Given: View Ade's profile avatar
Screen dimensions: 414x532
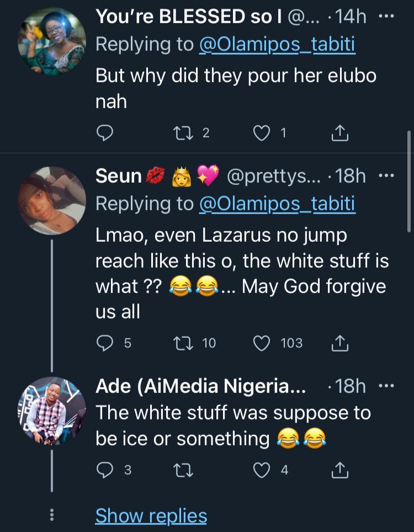Looking at the screenshot, I should tap(52, 411).
